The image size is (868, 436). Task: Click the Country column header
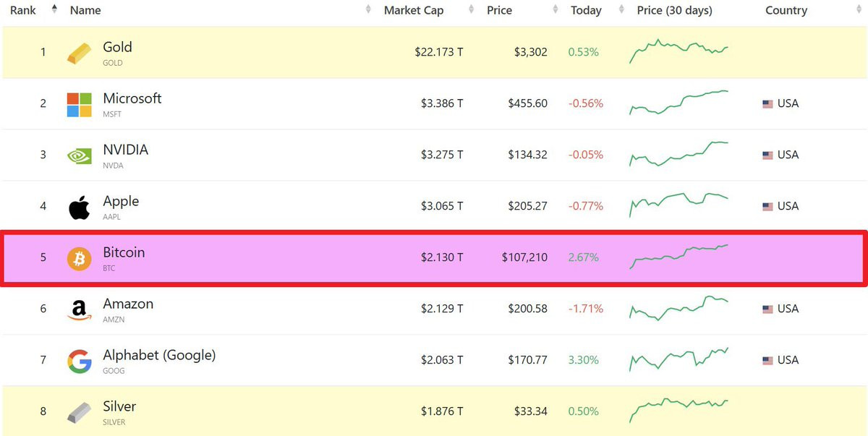point(786,10)
